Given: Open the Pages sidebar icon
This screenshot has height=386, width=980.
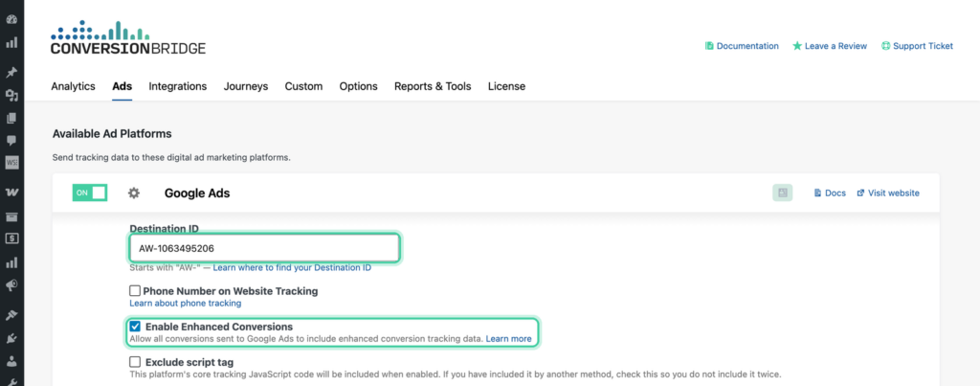Looking at the screenshot, I should (11, 118).
